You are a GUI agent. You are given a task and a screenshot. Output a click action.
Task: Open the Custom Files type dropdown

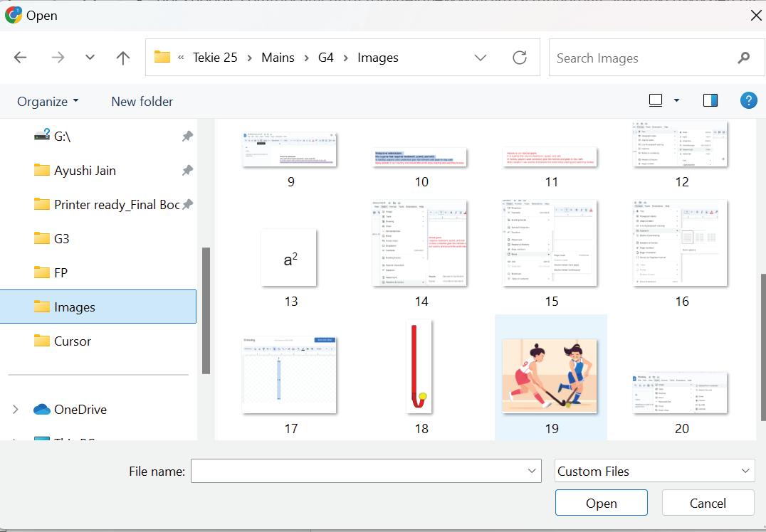[x=655, y=471]
